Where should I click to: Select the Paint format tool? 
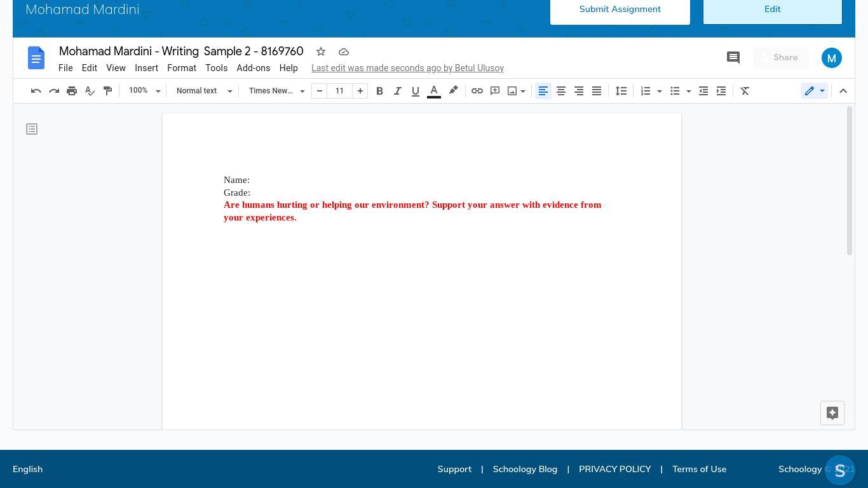click(x=107, y=91)
